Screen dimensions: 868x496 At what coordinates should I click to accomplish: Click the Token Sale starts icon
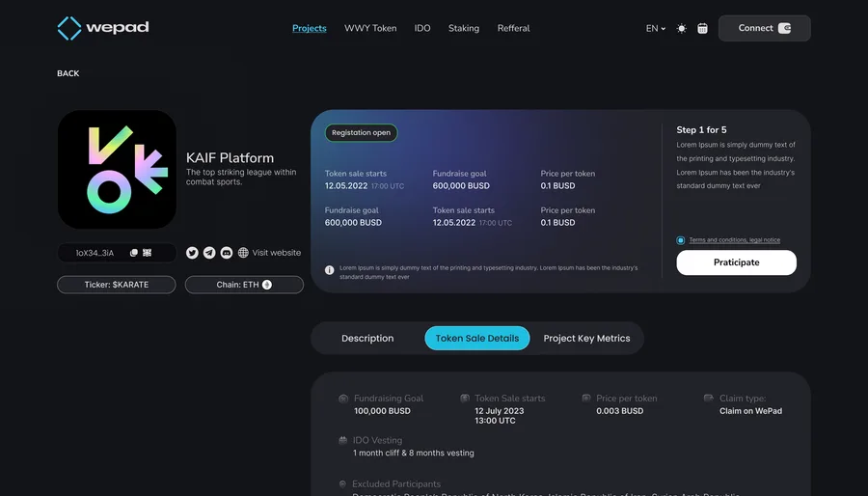[x=465, y=398]
